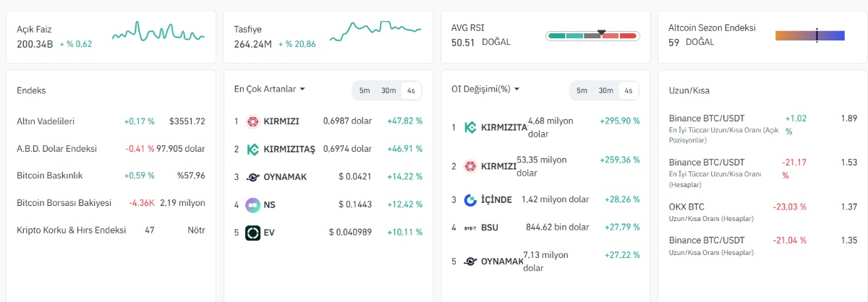Open the Kripto Korku & Hırs Endeksi row

pos(111,230)
